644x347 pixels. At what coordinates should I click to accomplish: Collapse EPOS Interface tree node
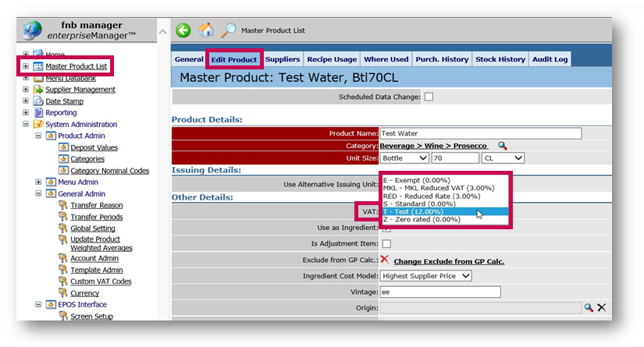38,304
